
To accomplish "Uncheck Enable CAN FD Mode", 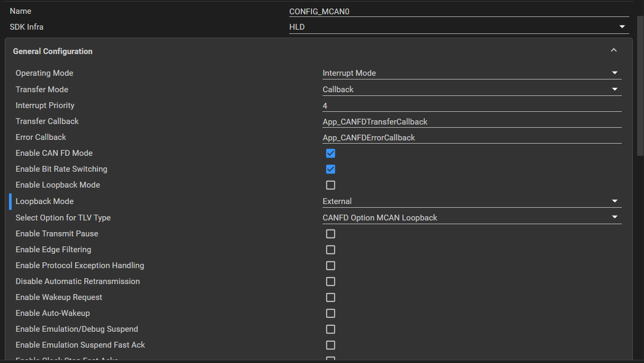I will [330, 153].
